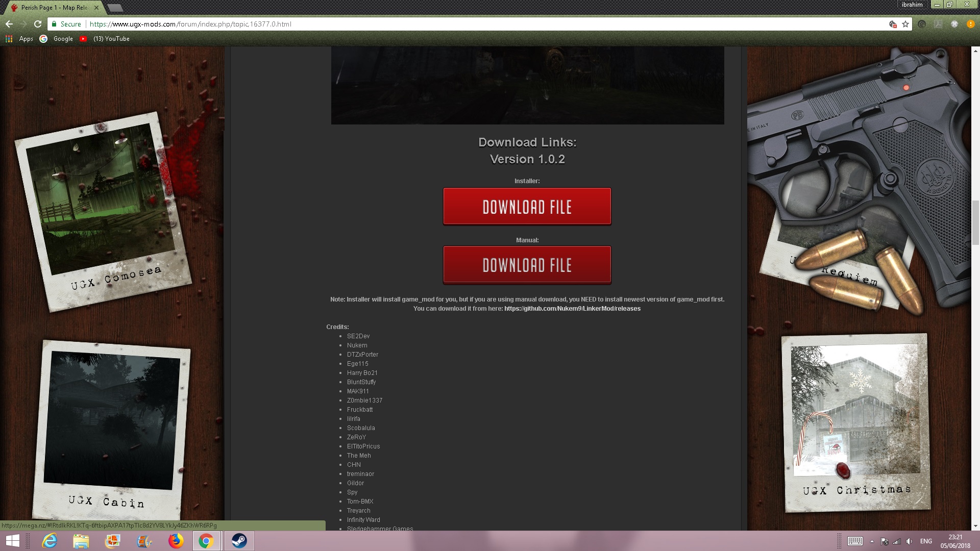Screen dimensions: 980x551
Task: Click the Secure padlock site info
Action: 66,24
